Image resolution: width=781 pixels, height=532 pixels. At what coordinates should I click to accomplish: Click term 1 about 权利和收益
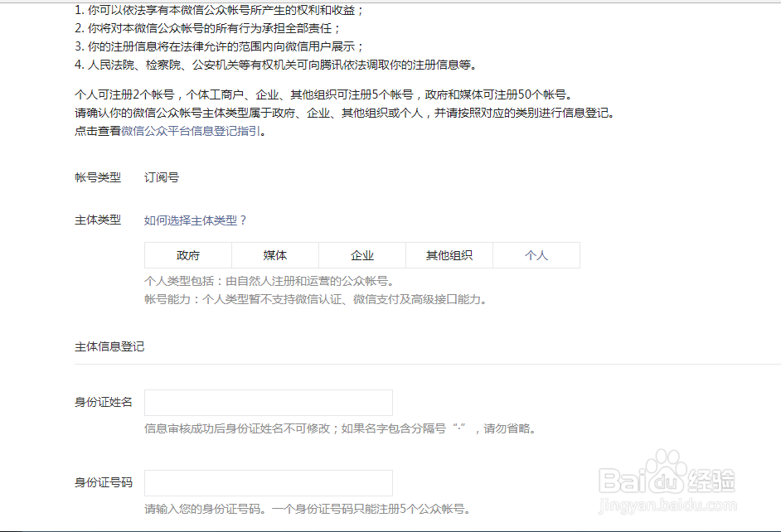(x=220, y=10)
